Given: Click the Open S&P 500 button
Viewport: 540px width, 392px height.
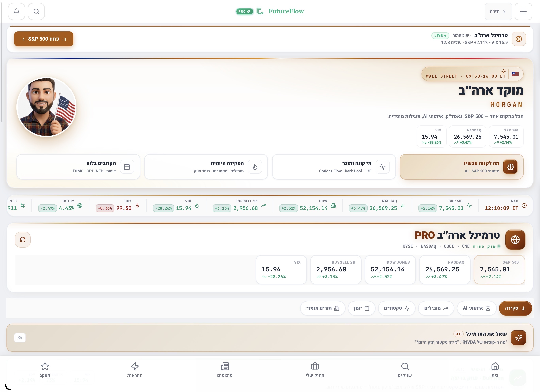Looking at the screenshot, I should [43, 39].
